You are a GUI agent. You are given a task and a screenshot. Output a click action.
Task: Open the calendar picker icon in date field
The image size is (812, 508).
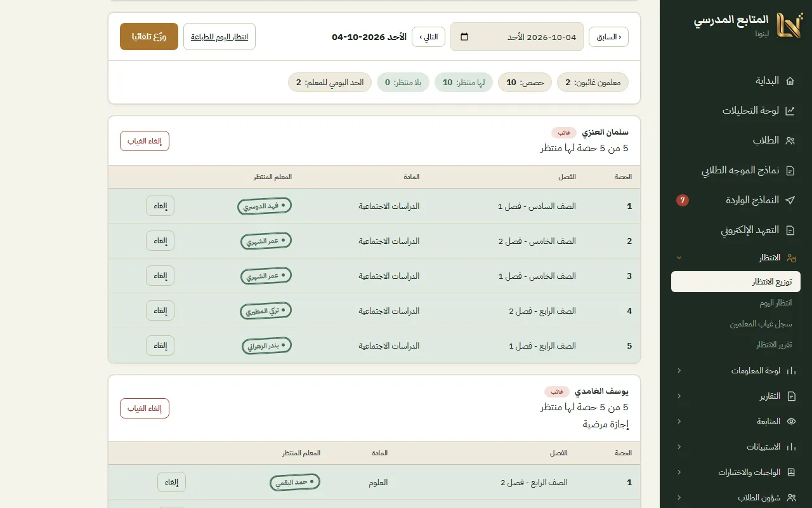coord(464,37)
